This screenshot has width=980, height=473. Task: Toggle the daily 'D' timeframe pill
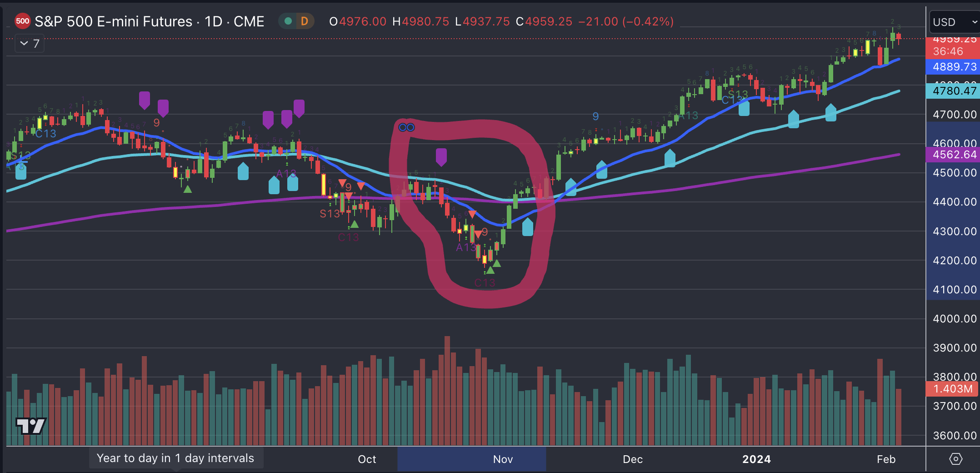(304, 21)
